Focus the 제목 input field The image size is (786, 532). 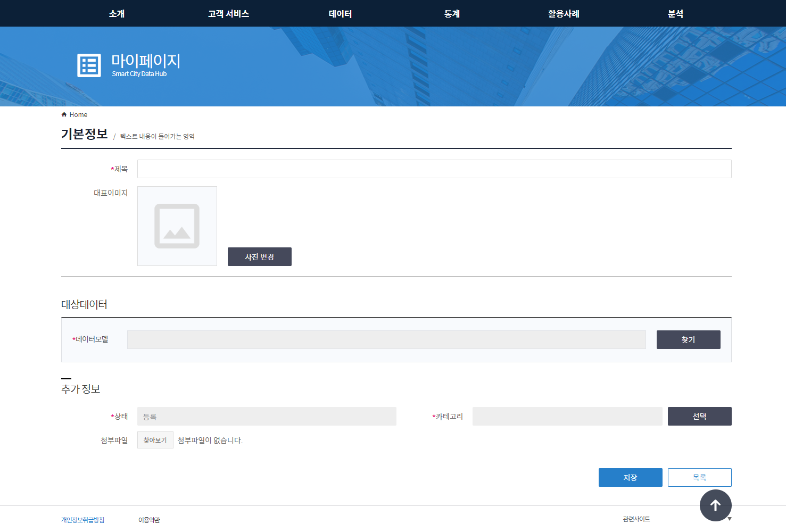point(434,169)
